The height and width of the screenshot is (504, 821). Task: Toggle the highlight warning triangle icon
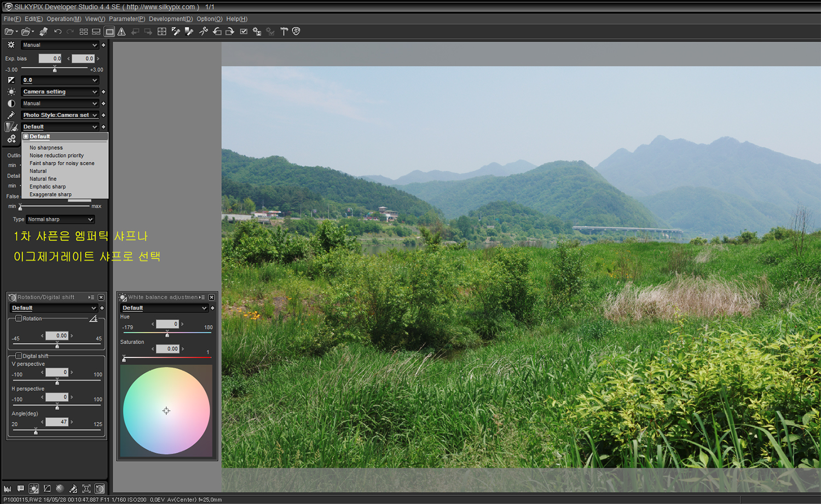(x=122, y=32)
